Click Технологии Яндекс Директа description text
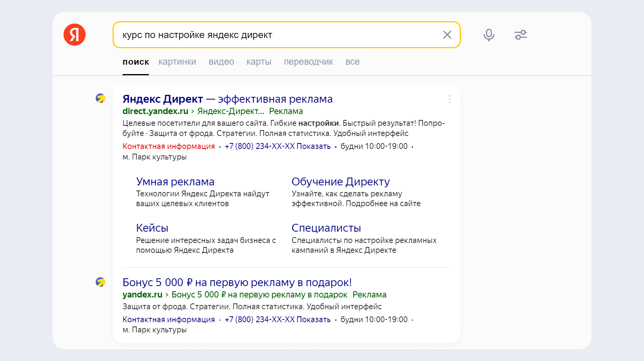The height and width of the screenshot is (361, 644). (x=203, y=198)
